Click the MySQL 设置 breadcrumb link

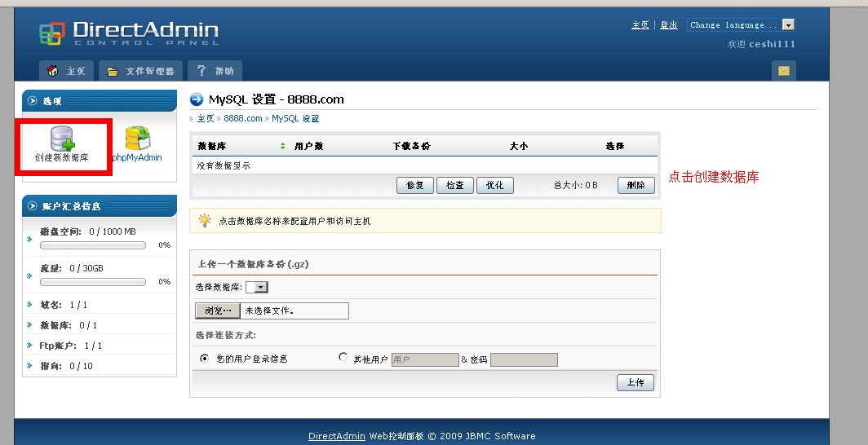(x=295, y=119)
